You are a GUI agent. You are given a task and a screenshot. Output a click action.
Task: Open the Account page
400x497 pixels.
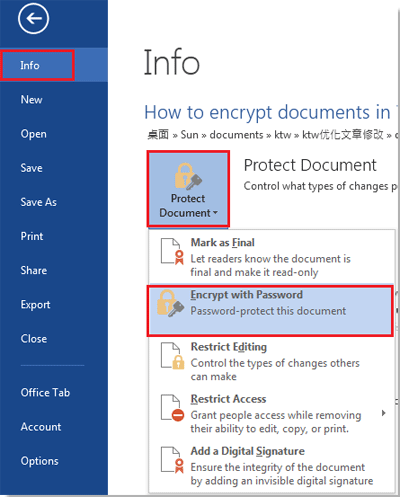click(x=41, y=427)
